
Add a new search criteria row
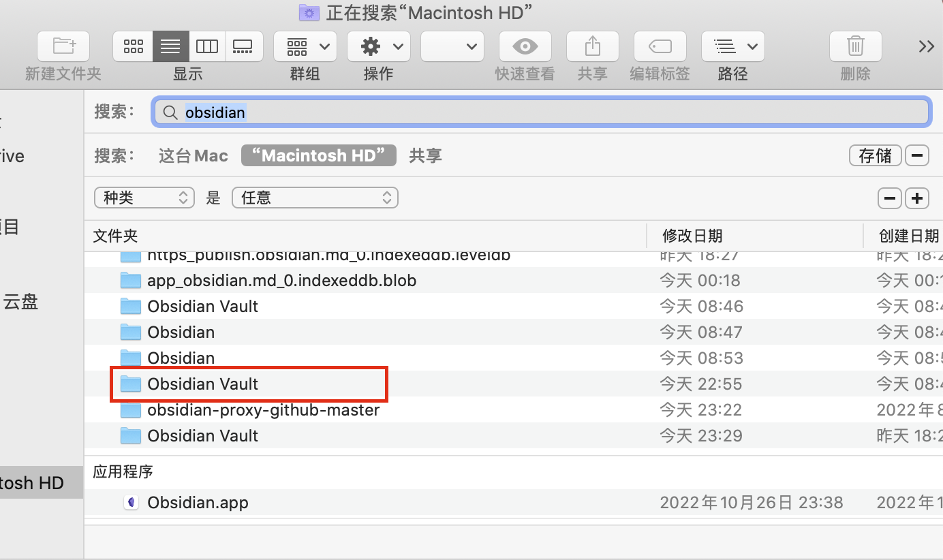917,198
